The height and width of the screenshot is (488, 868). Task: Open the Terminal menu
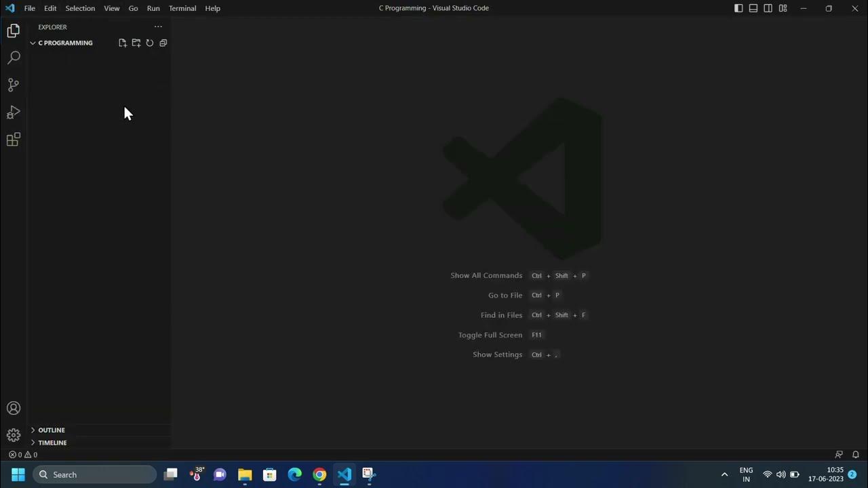click(182, 8)
